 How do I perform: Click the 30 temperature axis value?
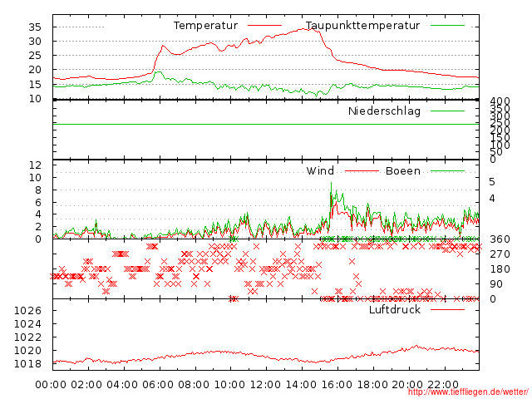(x=35, y=42)
